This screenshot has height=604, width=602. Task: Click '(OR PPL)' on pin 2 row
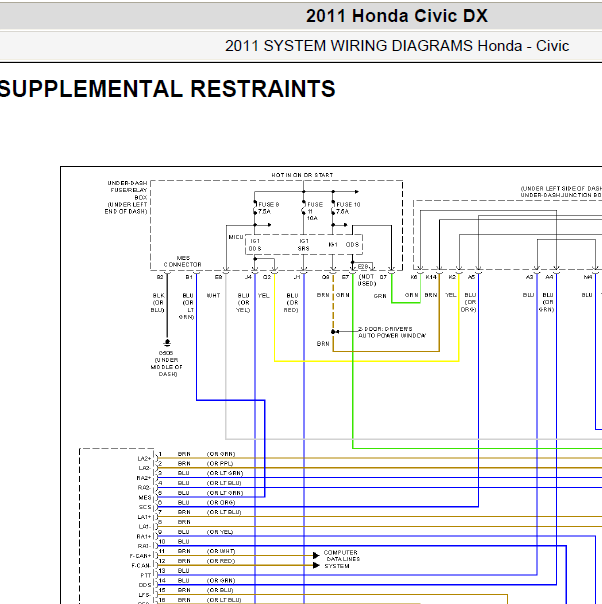click(220, 463)
